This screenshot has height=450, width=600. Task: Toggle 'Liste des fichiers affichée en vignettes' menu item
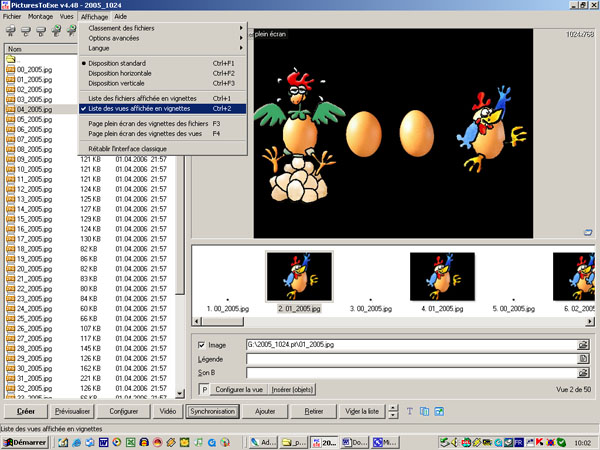162,98
